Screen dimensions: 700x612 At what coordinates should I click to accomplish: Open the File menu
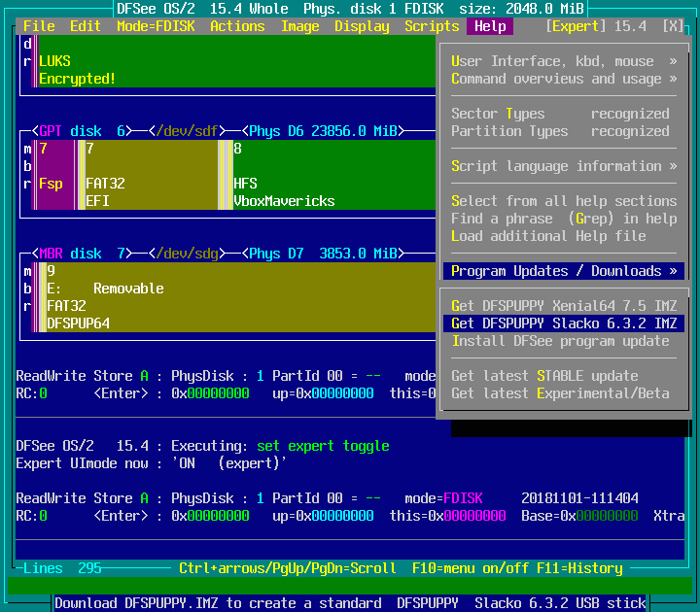(39, 26)
